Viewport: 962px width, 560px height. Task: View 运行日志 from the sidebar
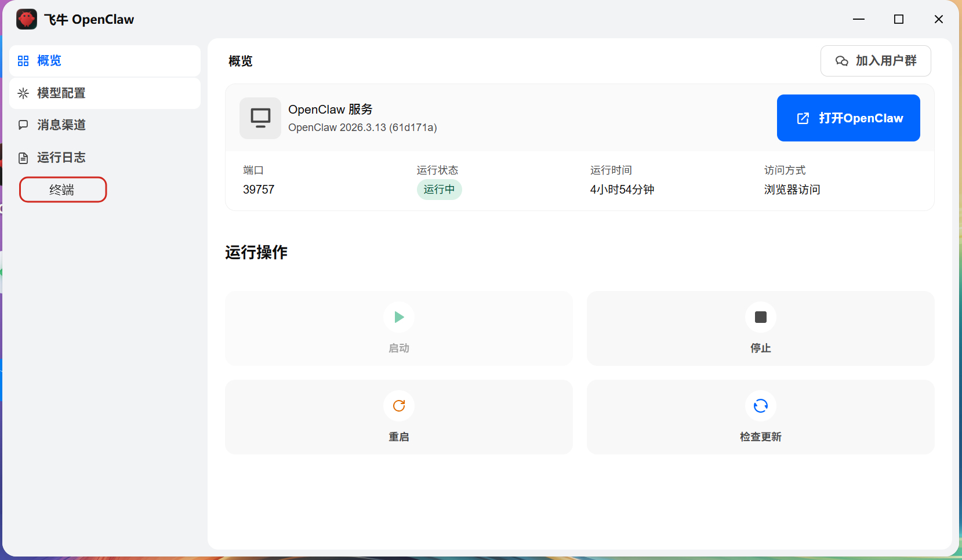point(105,158)
